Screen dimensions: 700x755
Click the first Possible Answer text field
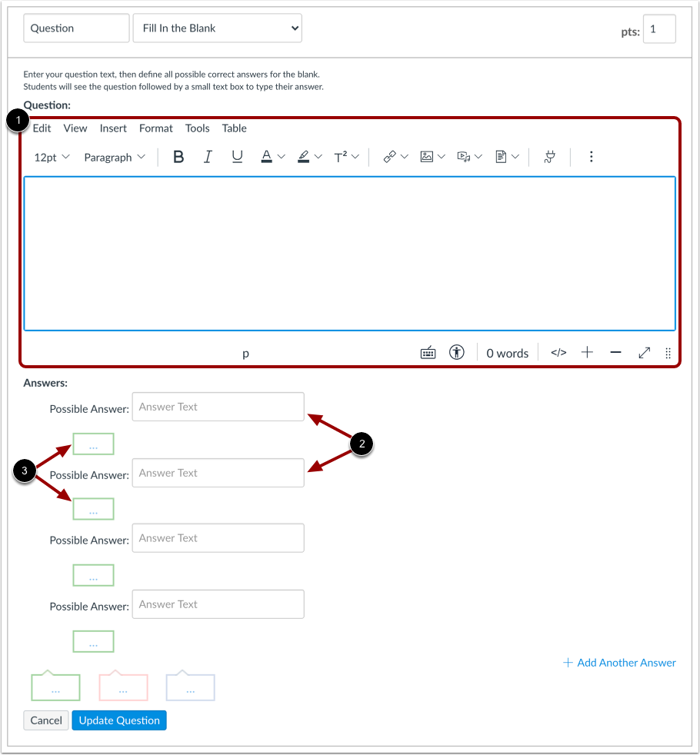[x=218, y=407]
